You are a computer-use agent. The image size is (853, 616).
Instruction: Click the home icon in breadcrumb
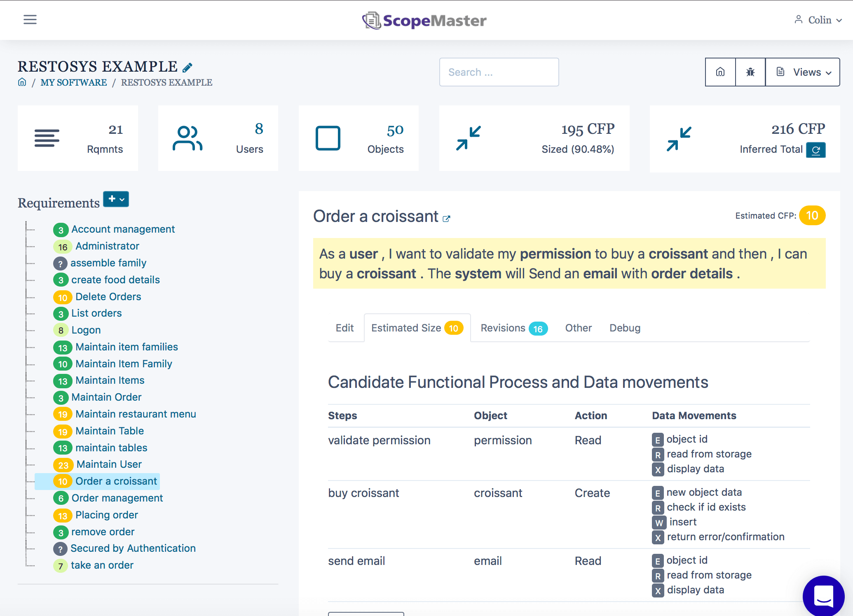(x=22, y=82)
